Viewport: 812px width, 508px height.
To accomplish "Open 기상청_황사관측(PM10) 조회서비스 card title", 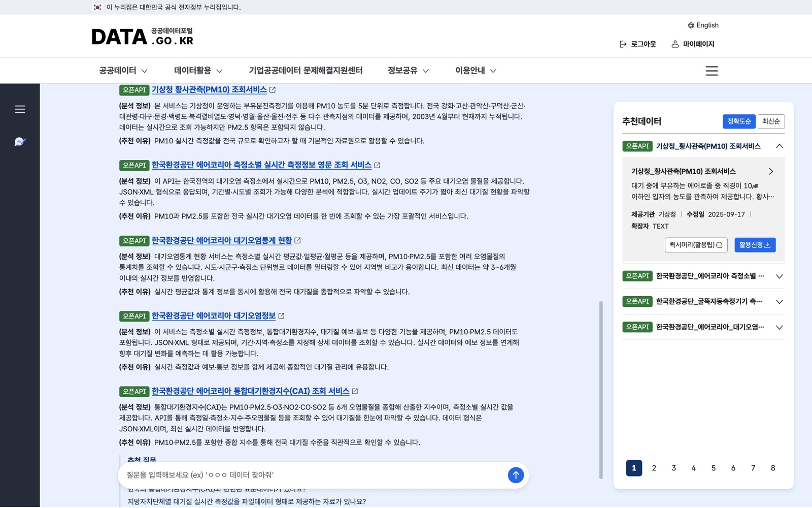I will tap(683, 172).
